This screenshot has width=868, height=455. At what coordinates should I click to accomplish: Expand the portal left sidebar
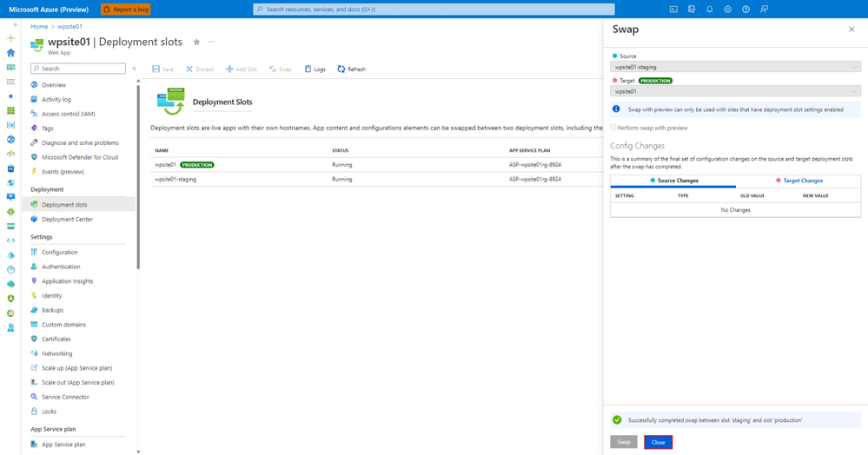(15, 25)
